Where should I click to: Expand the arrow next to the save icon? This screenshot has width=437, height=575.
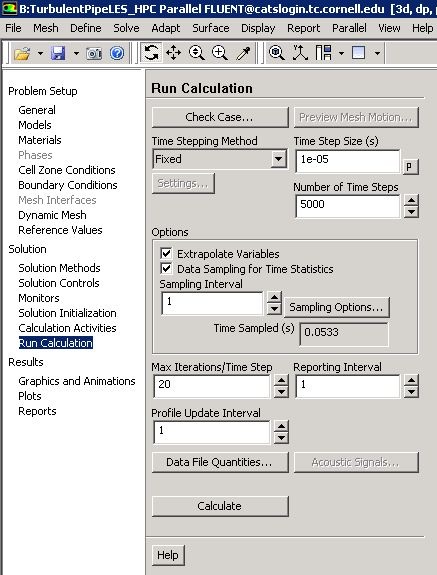76,54
